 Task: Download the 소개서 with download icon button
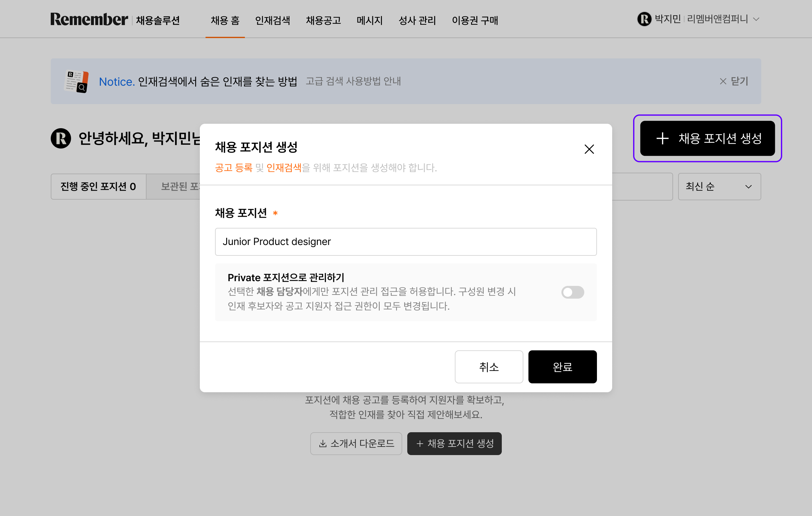(x=356, y=443)
